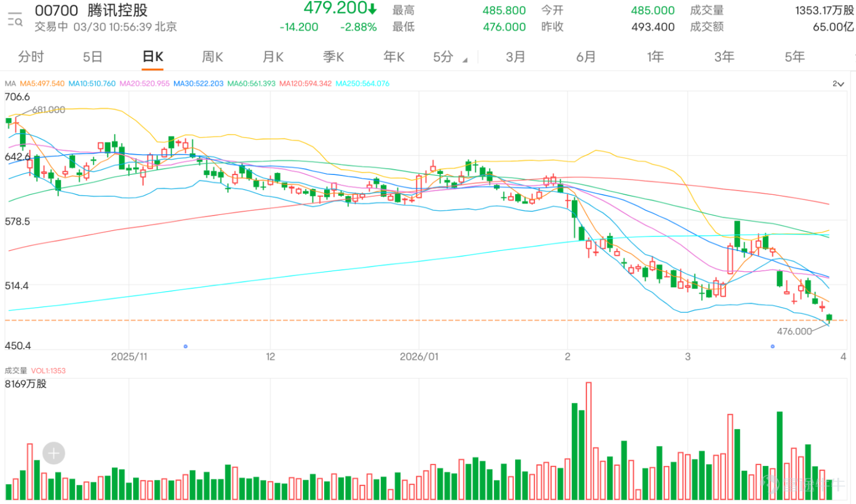Click the VOL1:1353 volume label

click(x=48, y=370)
